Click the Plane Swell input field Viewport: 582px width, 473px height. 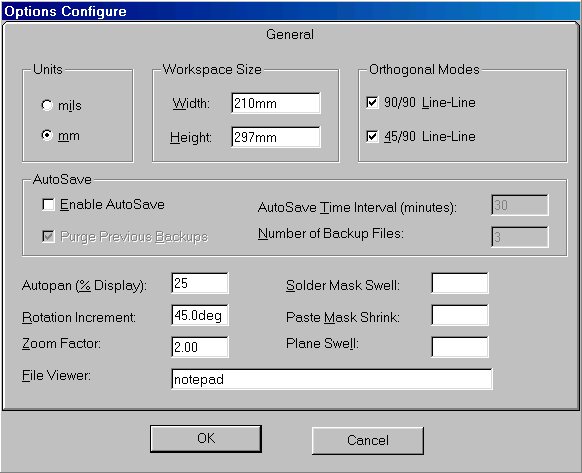(x=460, y=347)
